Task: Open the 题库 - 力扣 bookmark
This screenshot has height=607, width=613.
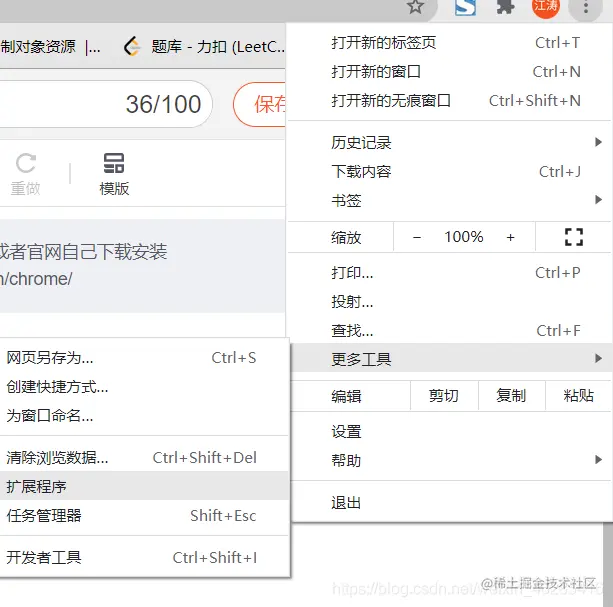Action: pos(204,47)
